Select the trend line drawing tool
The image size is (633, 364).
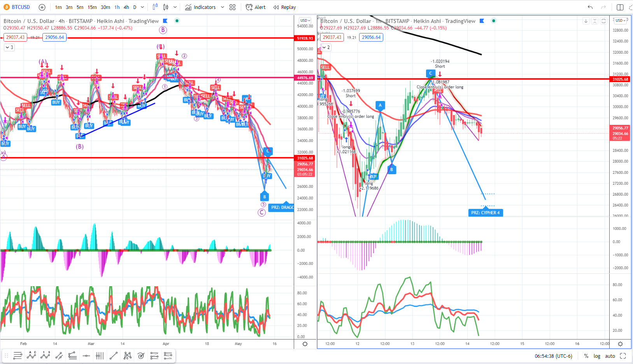(114, 355)
